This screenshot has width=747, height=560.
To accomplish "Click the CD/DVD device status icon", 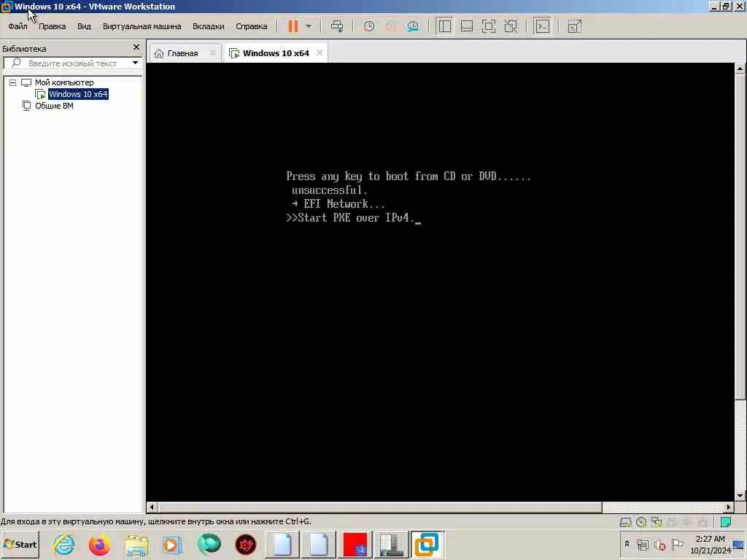I will click(x=641, y=522).
